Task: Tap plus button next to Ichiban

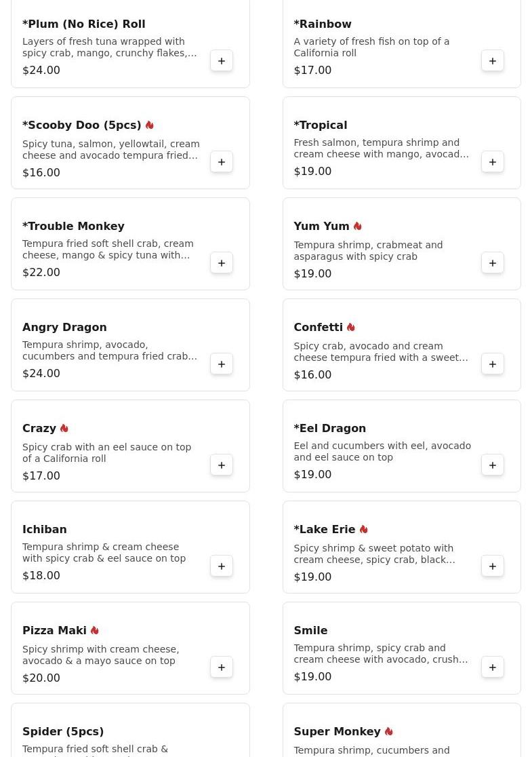Action: [x=222, y=566]
